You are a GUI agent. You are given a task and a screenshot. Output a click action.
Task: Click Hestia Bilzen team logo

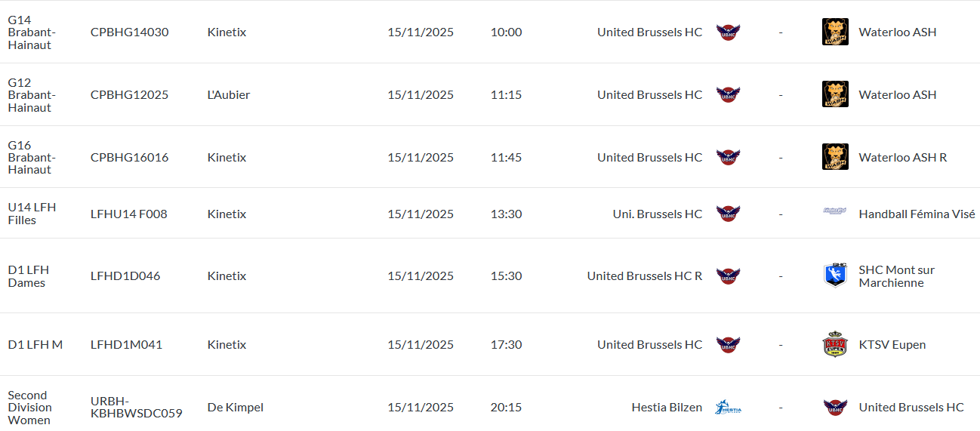pos(728,408)
